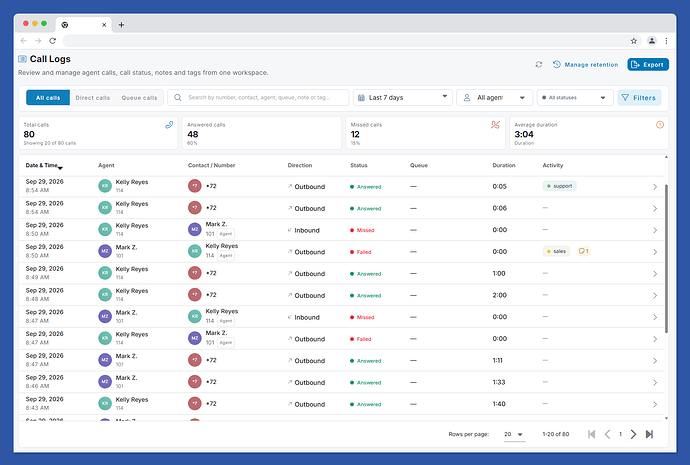Bookmark this page with the star
The height and width of the screenshot is (465, 690).
(x=634, y=41)
